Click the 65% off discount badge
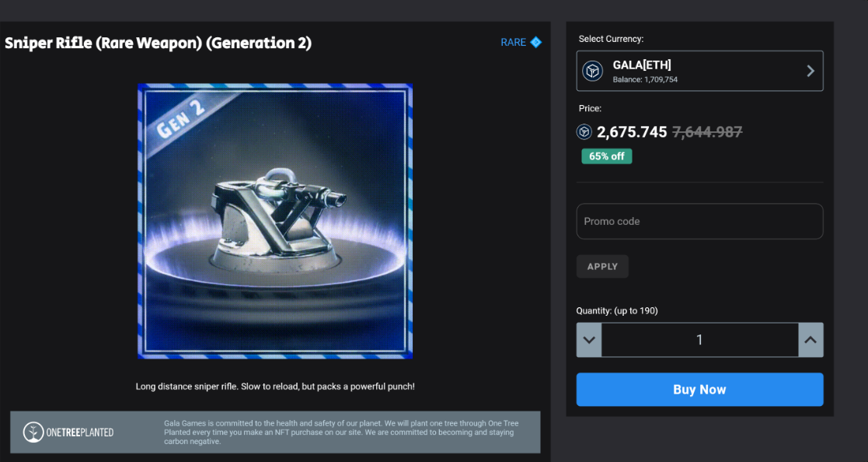 (x=606, y=156)
